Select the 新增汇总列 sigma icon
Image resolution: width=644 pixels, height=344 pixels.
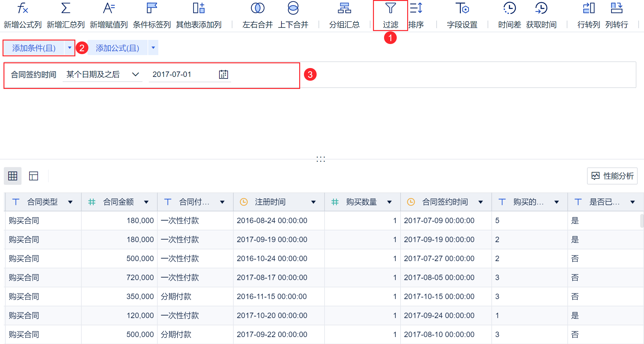click(x=66, y=9)
